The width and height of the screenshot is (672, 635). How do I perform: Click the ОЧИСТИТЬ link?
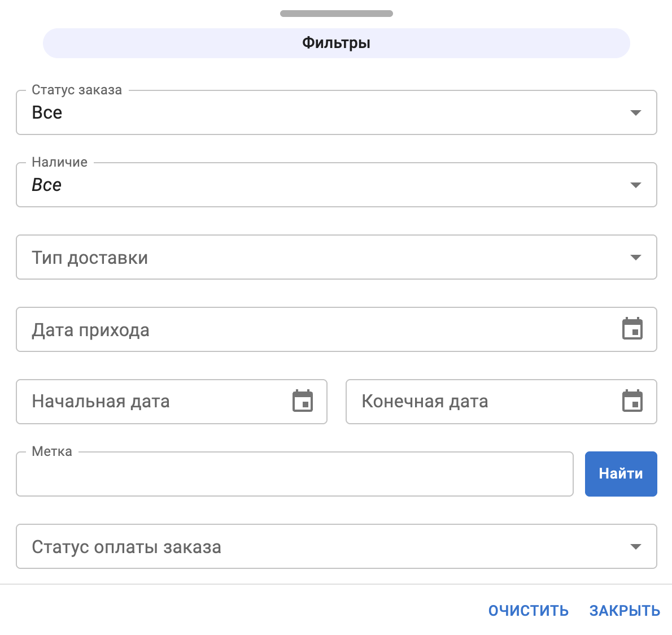(x=529, y=611)
